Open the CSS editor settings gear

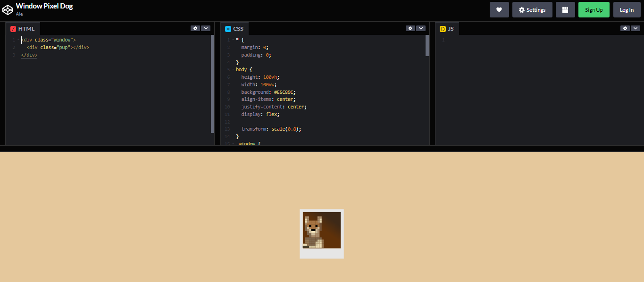410,28
